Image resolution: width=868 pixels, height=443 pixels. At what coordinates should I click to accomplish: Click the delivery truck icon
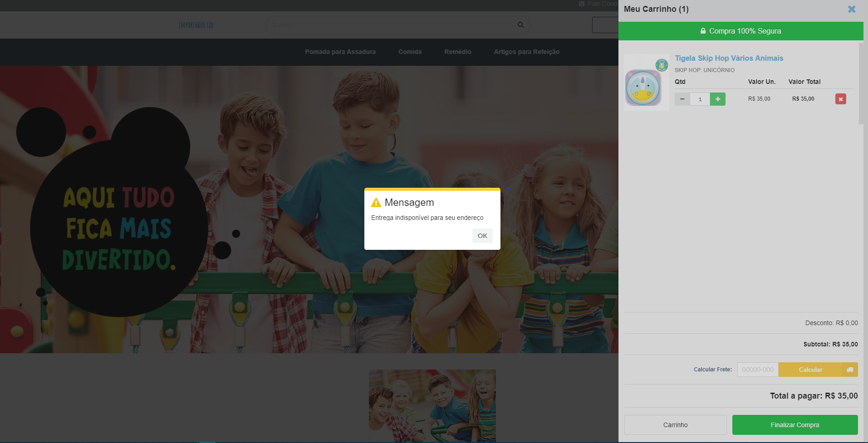[850, 370]
